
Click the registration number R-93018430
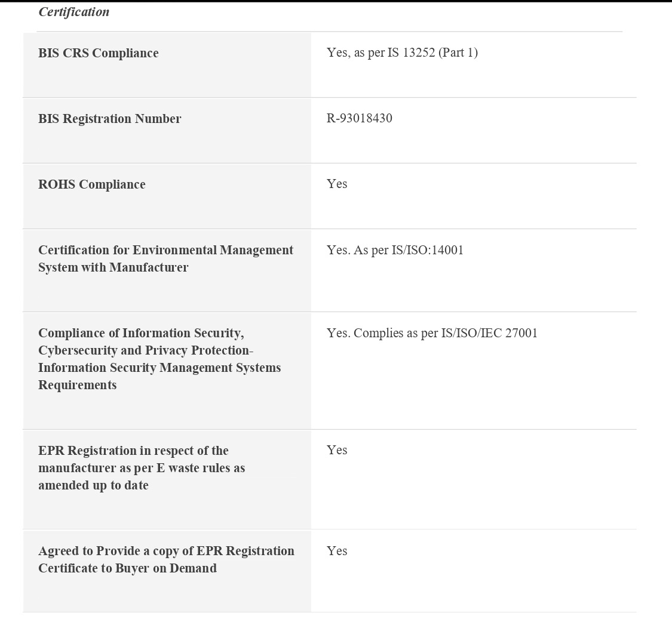click(x=360, y=118)
